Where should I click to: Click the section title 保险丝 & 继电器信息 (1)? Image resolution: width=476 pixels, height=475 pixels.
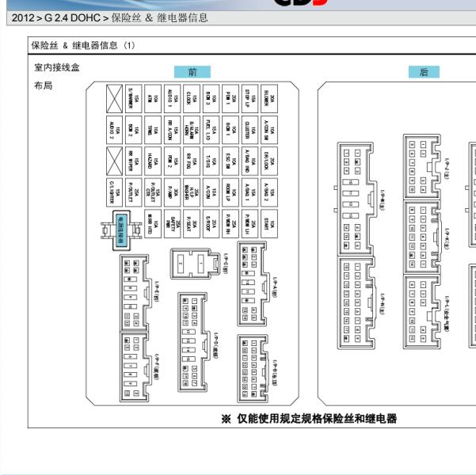pyautogui.click(x=83, y=46)
